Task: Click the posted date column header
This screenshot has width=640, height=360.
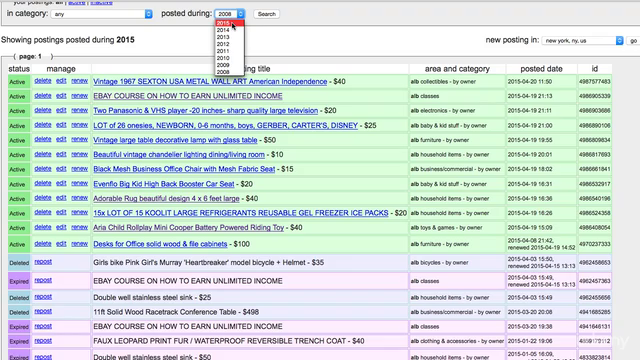Action: point(542,69)
